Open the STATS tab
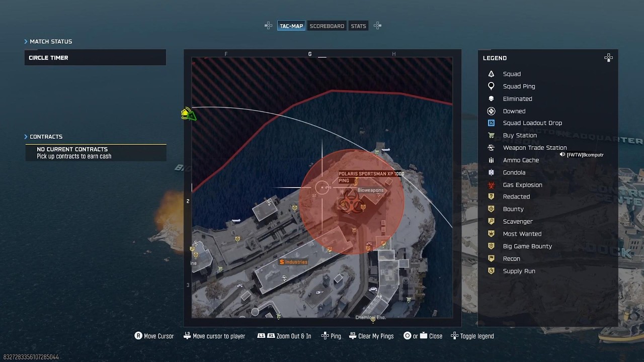 (358, 26)
